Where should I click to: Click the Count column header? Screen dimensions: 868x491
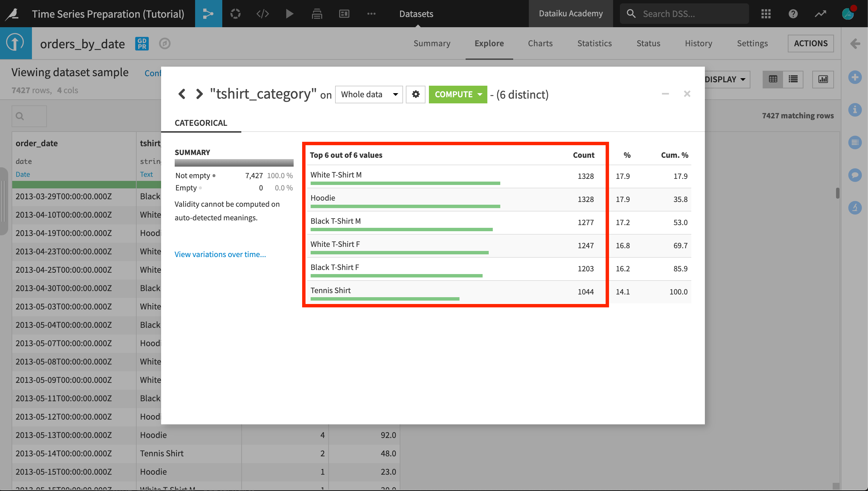584,155
